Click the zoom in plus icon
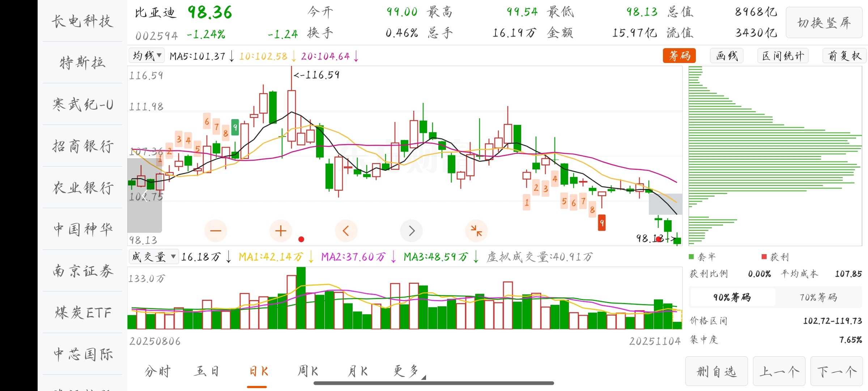The width and height of the screenshot is (868, 391). click(x=281, y=231)
